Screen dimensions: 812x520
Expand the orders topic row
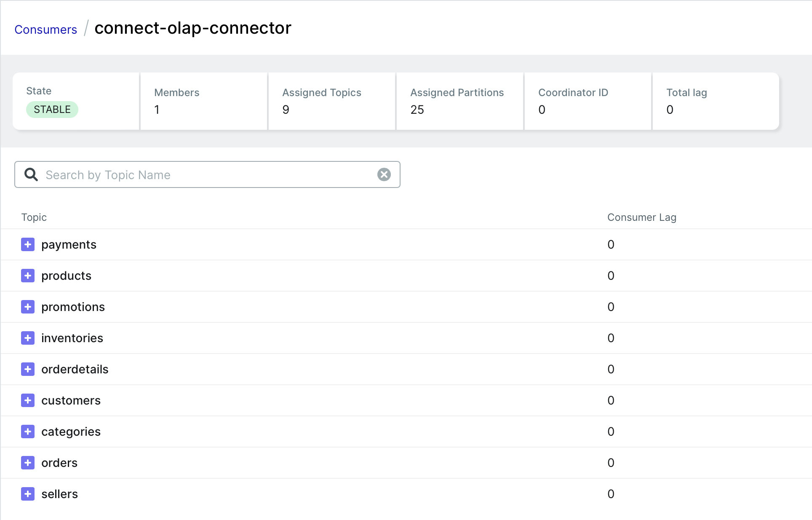pos(28,463)
